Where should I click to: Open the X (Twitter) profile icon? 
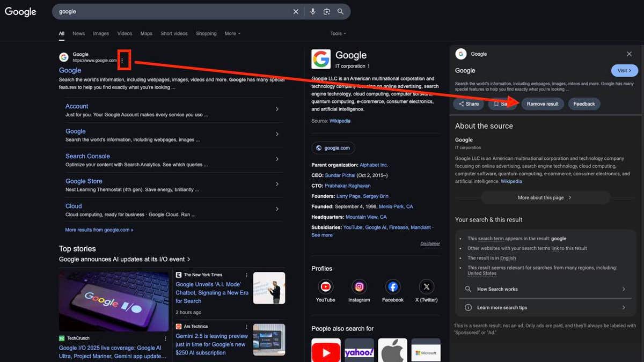click(426, 286)
